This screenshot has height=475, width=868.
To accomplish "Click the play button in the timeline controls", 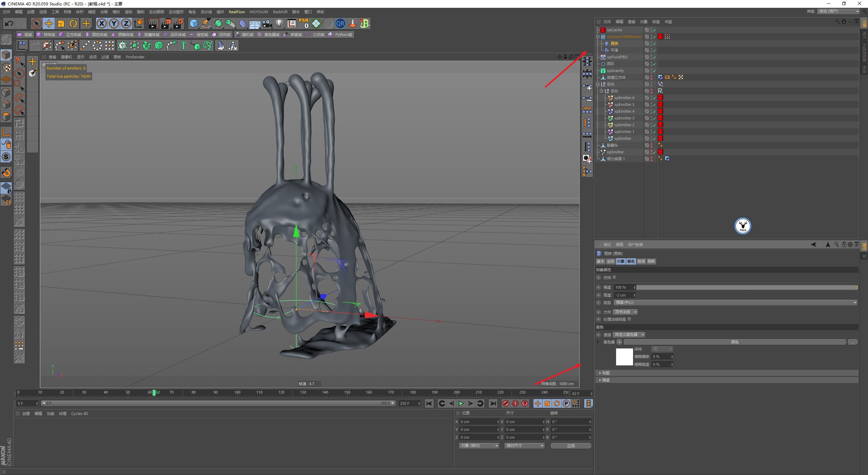I will point(460,403).
